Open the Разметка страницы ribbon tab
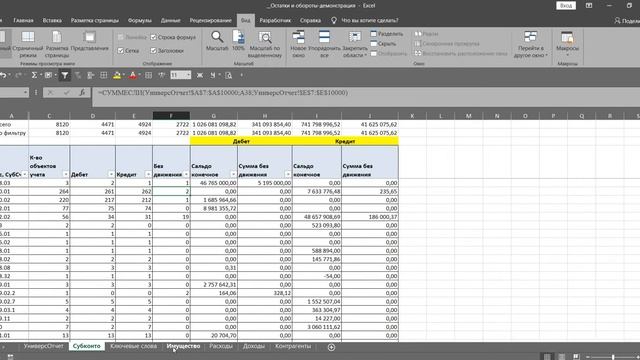The height and width of the screenshot is (360, 640). 95,20
